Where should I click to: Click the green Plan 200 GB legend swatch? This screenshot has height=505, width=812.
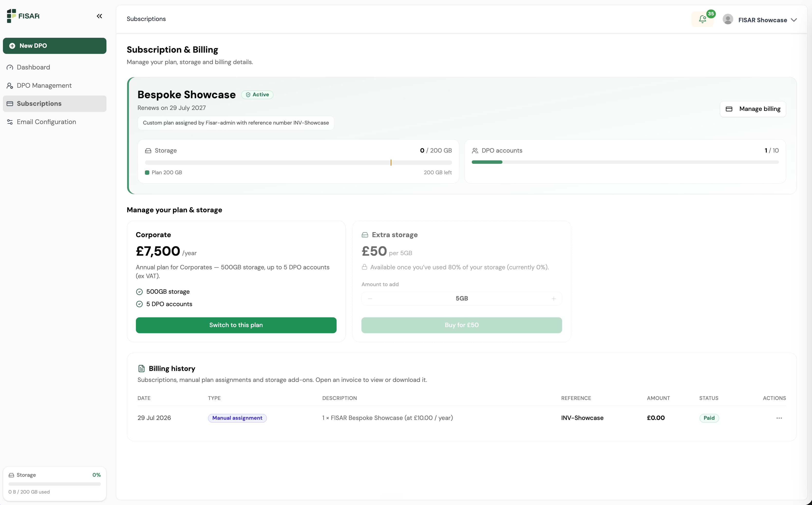coord(147,173)
